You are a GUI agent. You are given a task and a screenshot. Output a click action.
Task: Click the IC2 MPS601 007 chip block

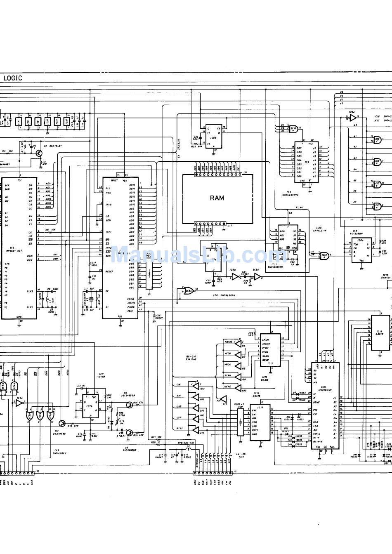(x=19, y=248)
